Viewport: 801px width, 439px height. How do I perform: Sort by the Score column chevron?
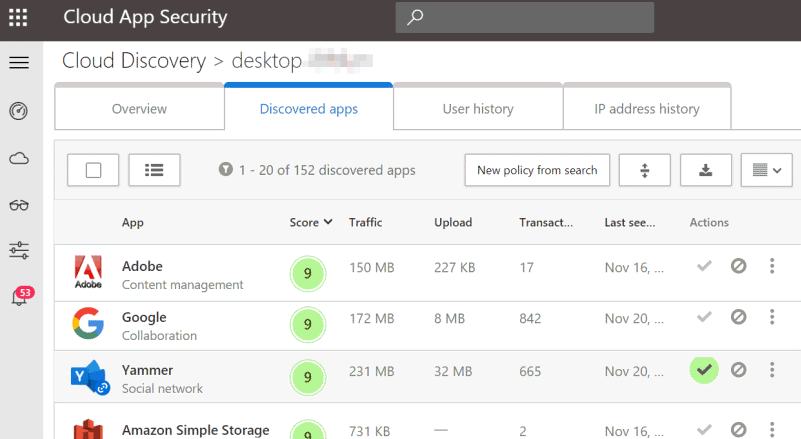(x=328, y=222)
